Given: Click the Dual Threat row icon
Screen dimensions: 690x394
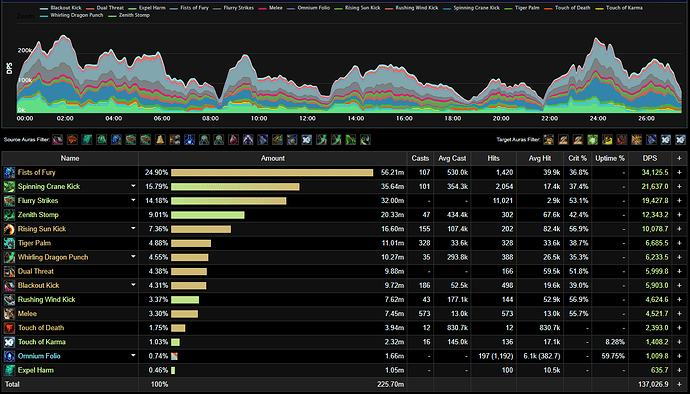Looking at the screenshot, I should pyautogui.click(x=9, y=271).
